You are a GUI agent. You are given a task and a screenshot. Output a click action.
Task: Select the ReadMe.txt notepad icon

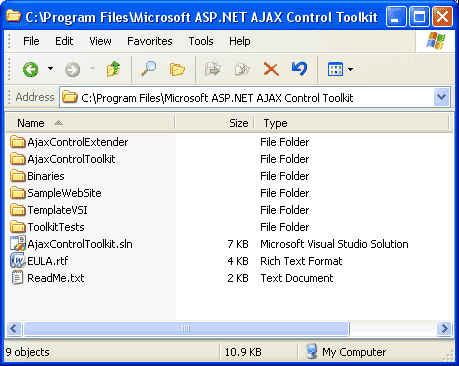click(x=17, y=278)
